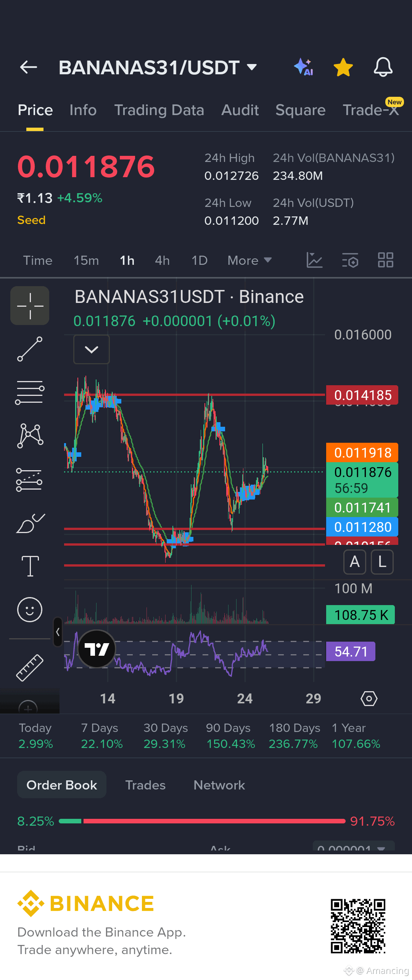
Task: Switch to the Network tab
Action: pyautogui.click(x=219, y=785)
